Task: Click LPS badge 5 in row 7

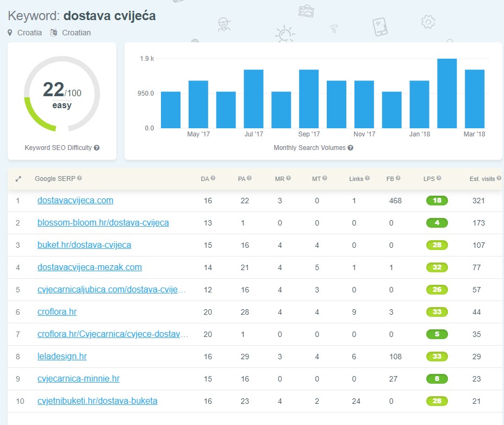Action: coord(437,334)
